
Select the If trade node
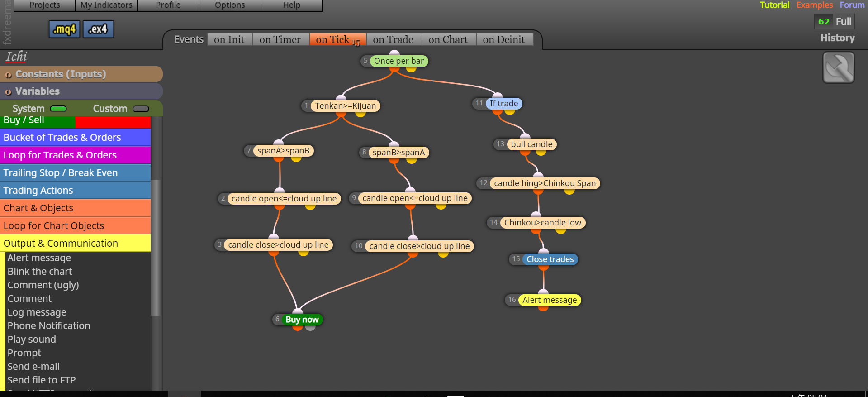point(504,104)
